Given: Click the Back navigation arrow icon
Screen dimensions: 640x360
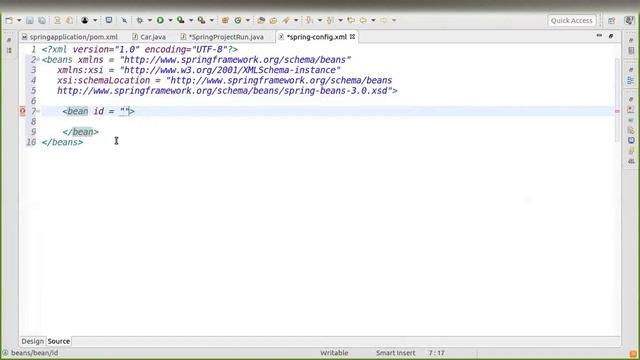Looking at the screenshot, I should (x=363, y=20).
